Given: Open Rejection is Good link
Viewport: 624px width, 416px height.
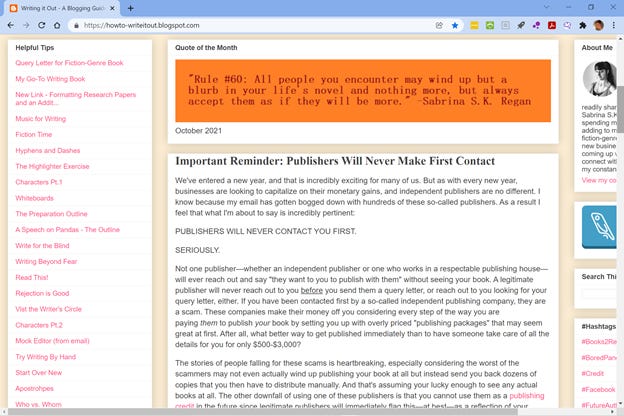Looking at the screenshot, I should [42, 293].
